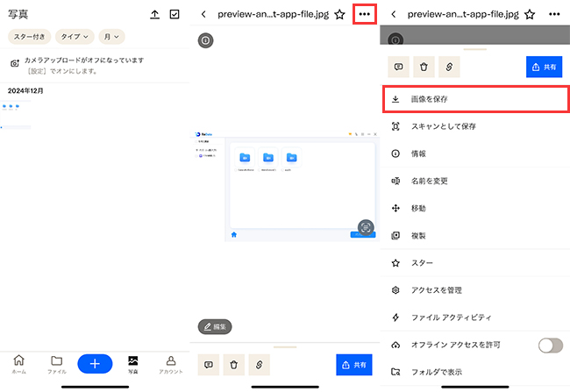Open the タイプ filter dropdown
The height and width of the screenshot is (392, 570).
pos(75,37)
